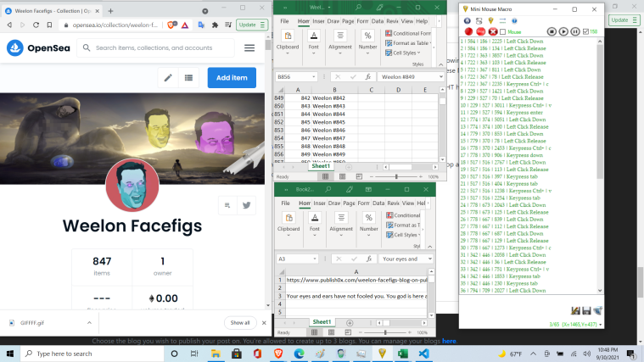644x362 pixels.
Task: Click the yellow pin icon in Mini Mouse Macro
Action: point(490,20)
